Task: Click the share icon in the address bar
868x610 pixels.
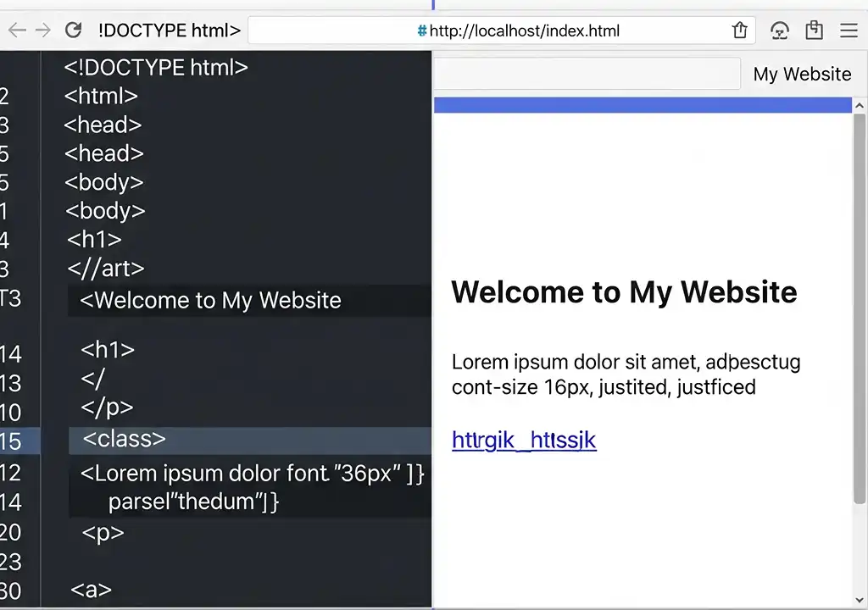Action: pos(739,30)
